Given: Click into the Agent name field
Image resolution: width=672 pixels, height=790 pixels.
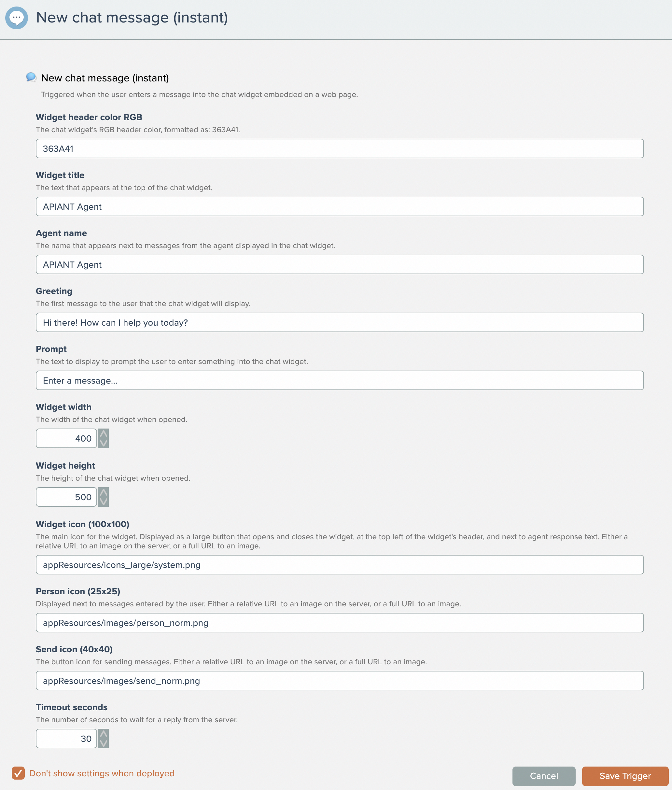Looking at the screenshot, I should pyautogui.click(x=340, y=264).
